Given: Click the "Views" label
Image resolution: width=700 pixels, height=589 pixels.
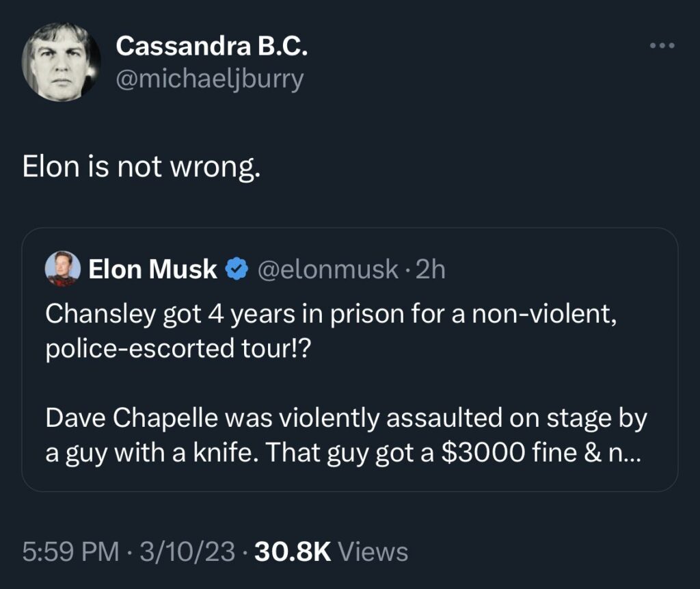Looking at the screenshot, I should [373, 551].
